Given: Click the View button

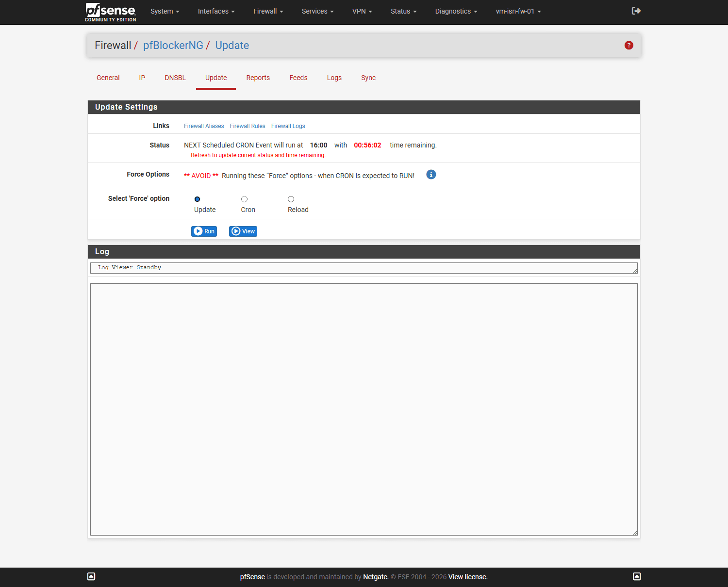Looking at the screenshot, I should tap(243, 231).
